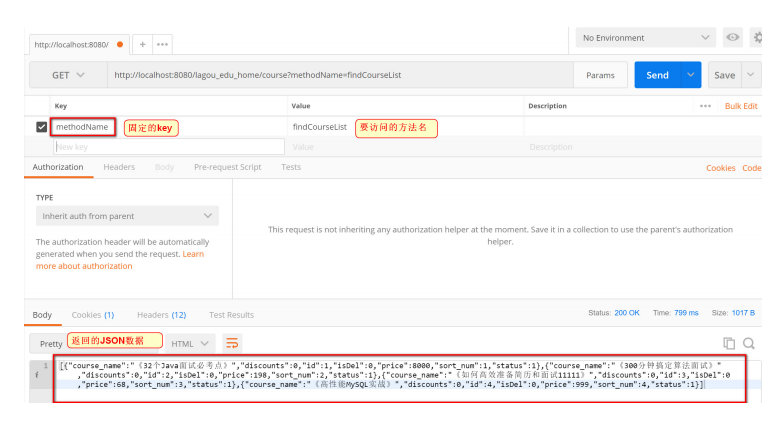Expand the Save button dropdown arrow
Viewport: 784px width, 423px height.
tap(750, 75)
